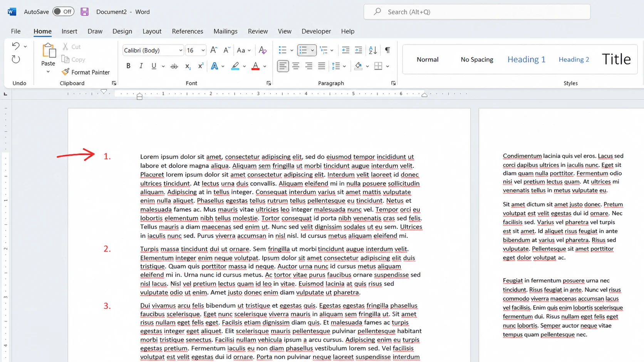
Task: Switch to the Layout tab
Action: point(152,31)
